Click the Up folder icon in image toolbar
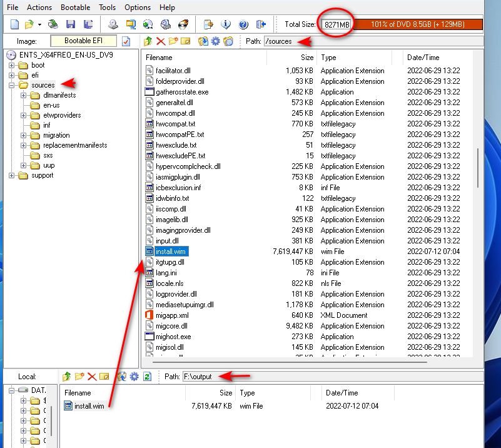The width and height of the screenshot is (501, 448). 148,41
